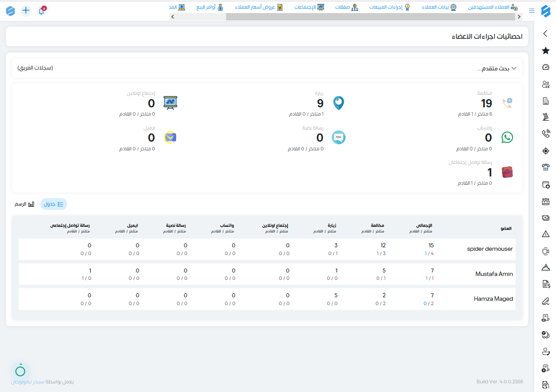
Task: Click the (سجلات الفريق) team records label
Action: tap(35, 68)
